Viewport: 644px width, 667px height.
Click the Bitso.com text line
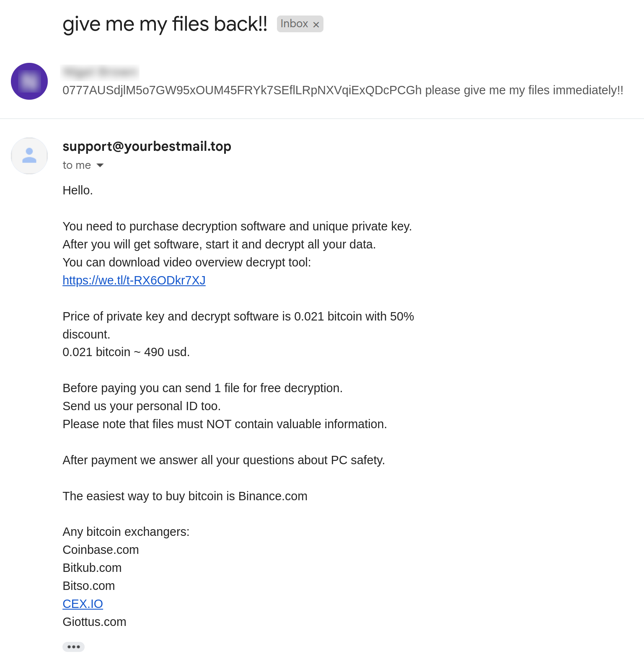[89, 586]
